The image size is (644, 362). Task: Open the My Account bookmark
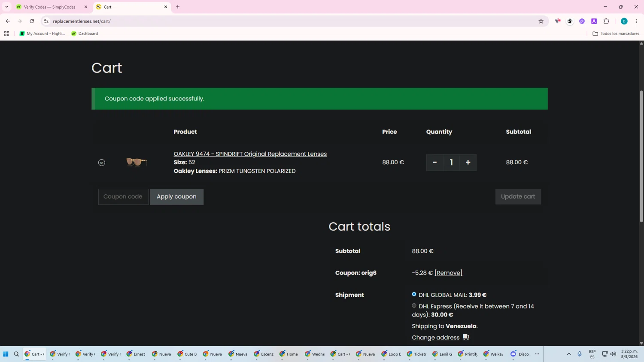coord(43,33)
